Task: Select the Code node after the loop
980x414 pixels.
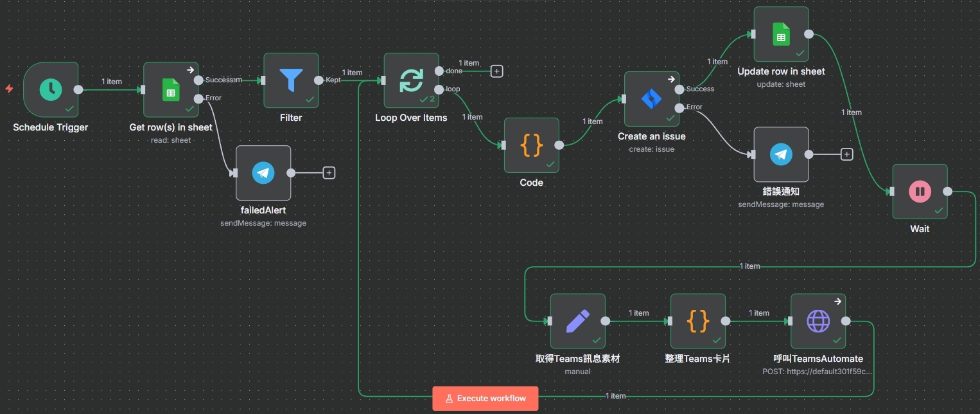Action: [531, 145]
